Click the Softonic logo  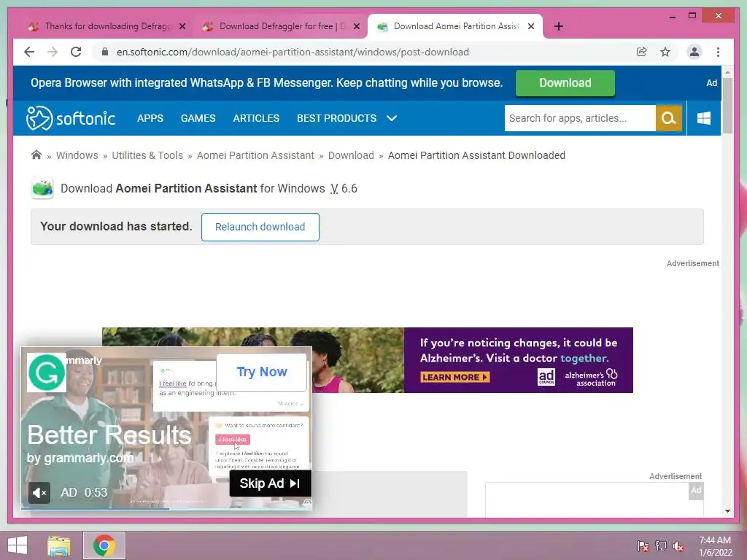point(71,118)
